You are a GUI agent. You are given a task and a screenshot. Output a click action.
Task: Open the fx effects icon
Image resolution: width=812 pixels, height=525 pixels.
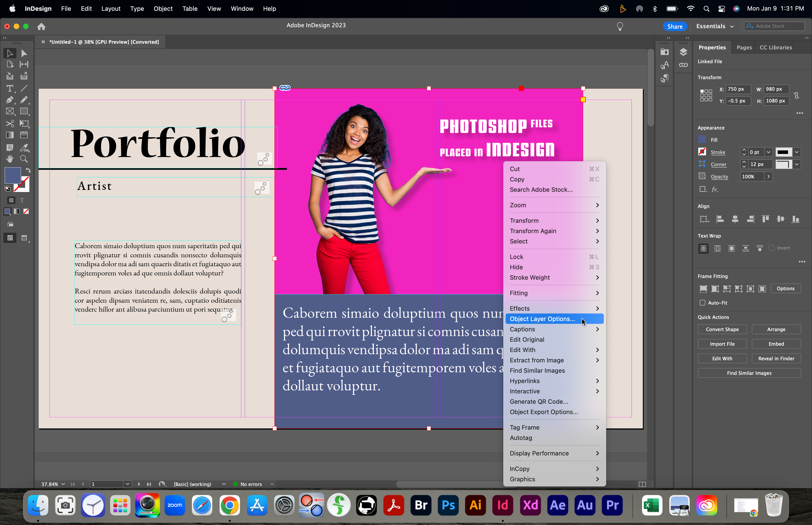[715, 190]
